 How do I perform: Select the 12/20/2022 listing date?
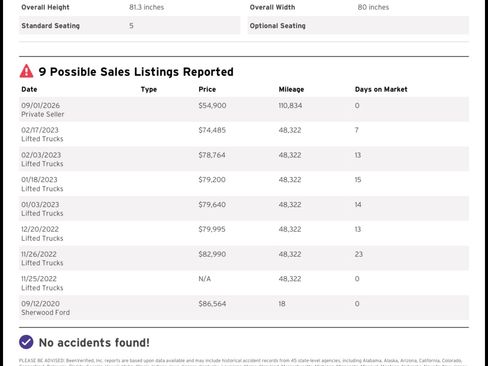coord(40,229)
